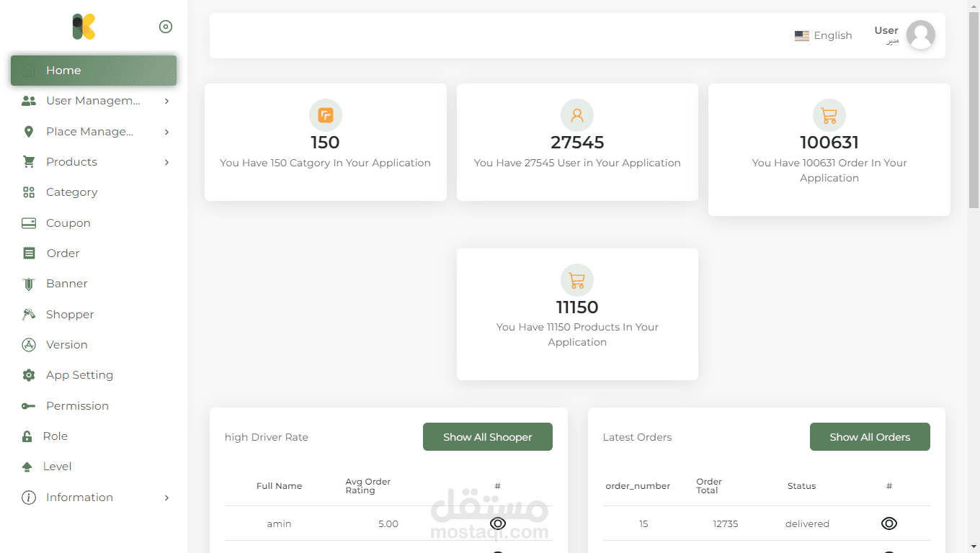The width and height of the screenshot is (980, 553).
Task: Click the User name label in header
Action: [x=886, y=30]
